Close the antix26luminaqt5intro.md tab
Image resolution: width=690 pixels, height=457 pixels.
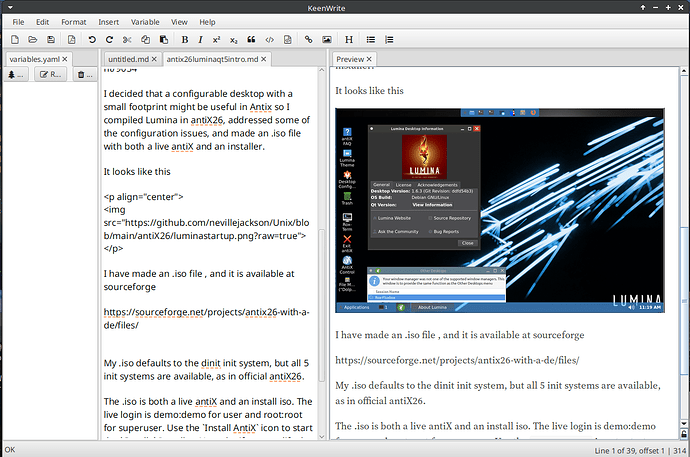point(264,59)
